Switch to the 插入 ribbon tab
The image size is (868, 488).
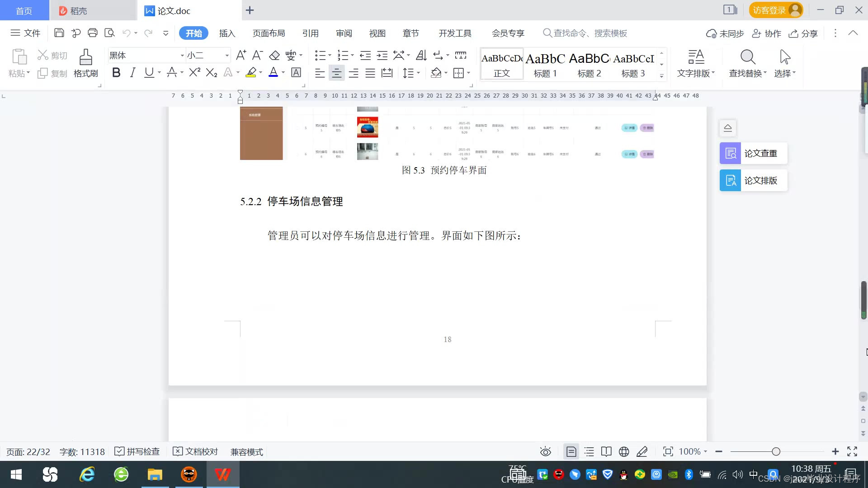pos(227,33)
